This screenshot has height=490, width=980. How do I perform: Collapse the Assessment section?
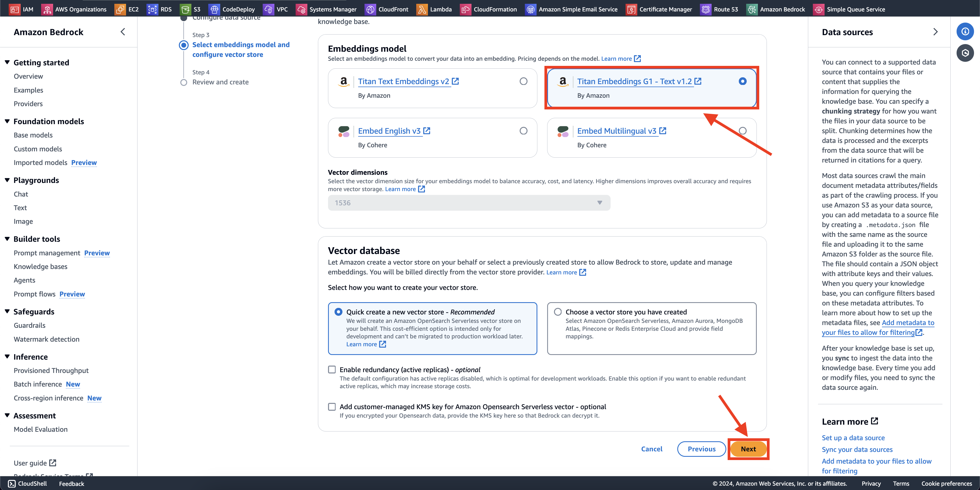coord(7,415)
